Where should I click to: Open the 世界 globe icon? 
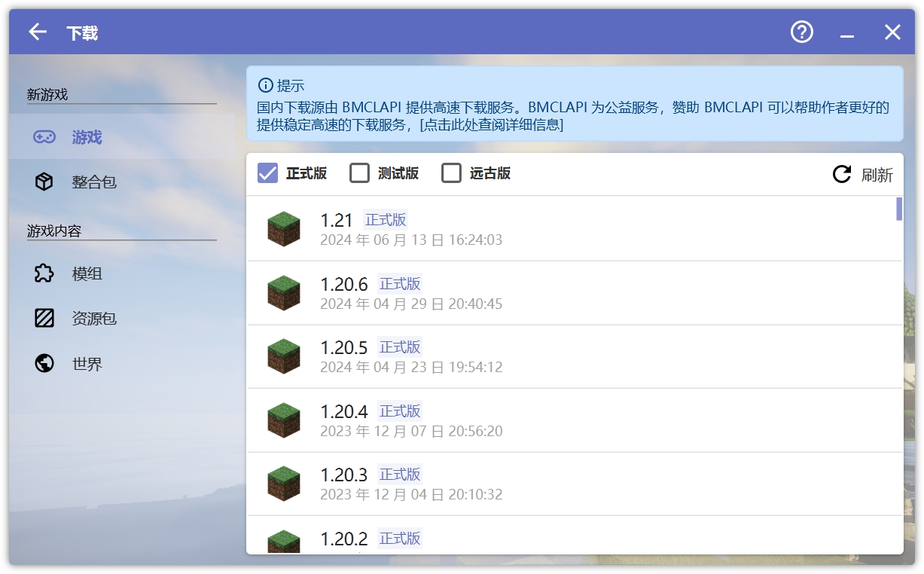click(44, 364)
